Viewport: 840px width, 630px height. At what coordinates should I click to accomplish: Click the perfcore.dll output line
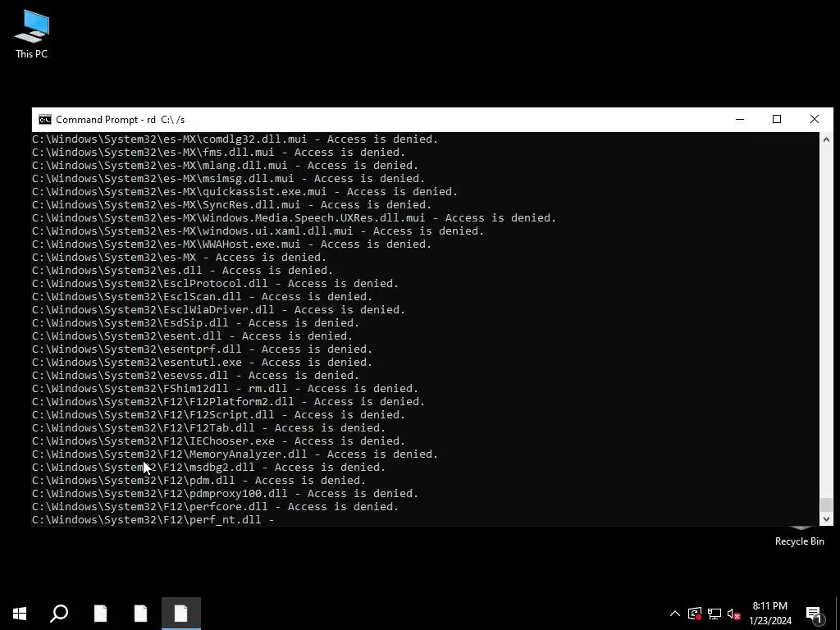coord(216,507)
